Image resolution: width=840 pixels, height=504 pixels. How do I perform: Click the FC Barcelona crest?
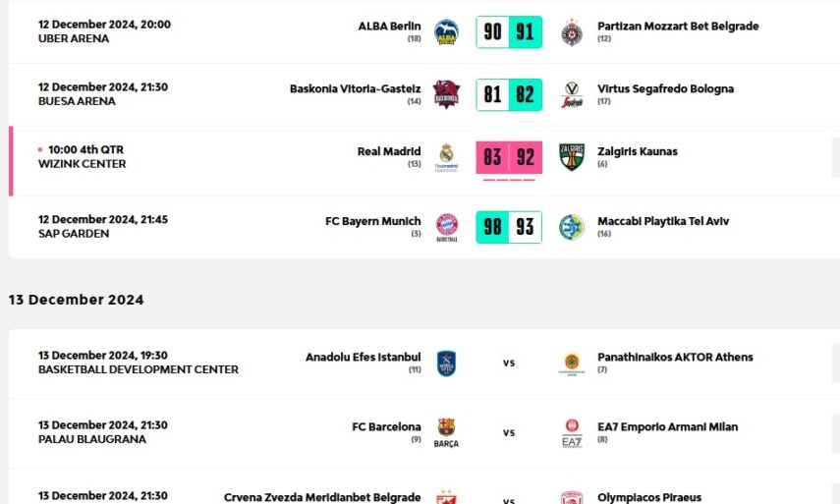coord(446,432)
